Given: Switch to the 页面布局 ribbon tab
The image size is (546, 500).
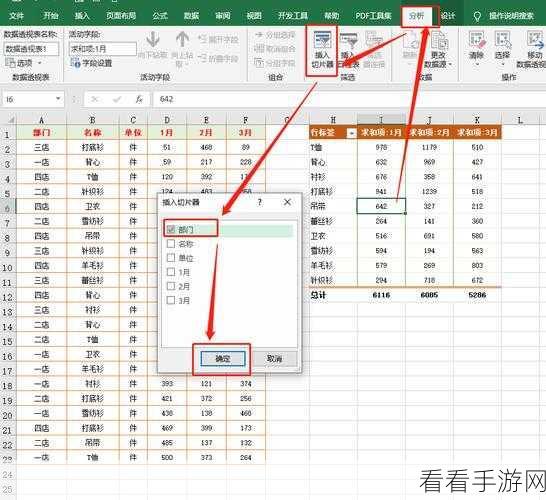Looking at the screenshot, I should coord(121,16).
